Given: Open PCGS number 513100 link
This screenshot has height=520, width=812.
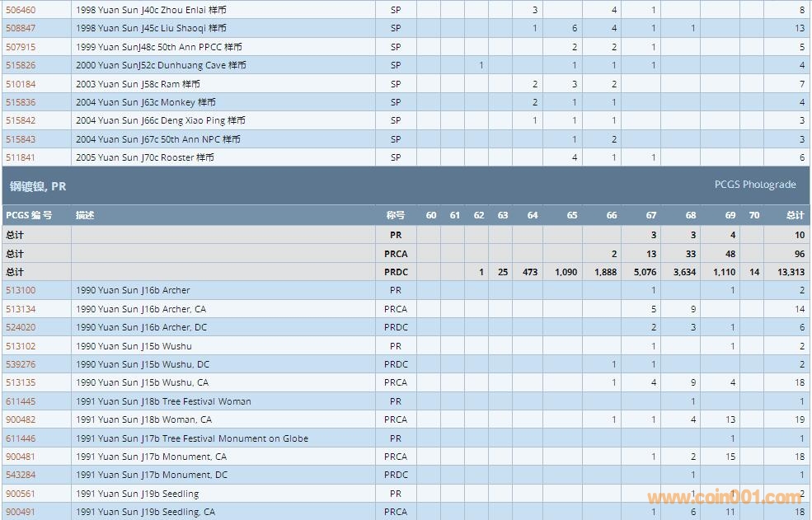Looking at the screenshot, I should [21, 290].
